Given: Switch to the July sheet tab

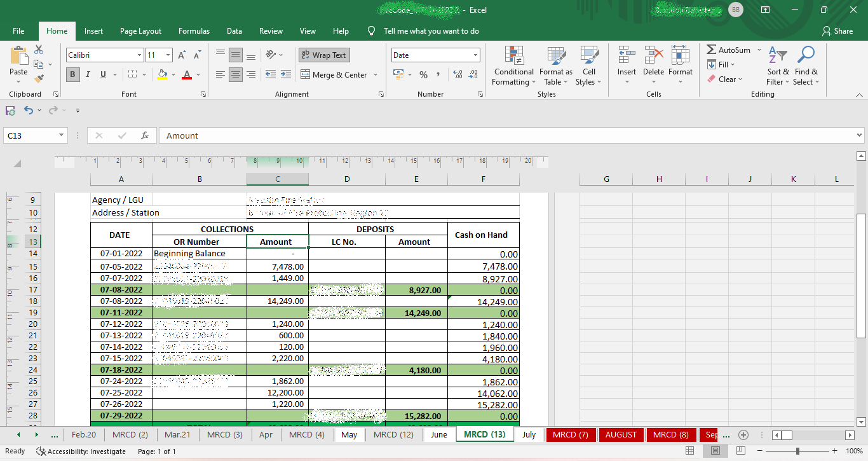Looking at the screenshot, I should point(529,435).
